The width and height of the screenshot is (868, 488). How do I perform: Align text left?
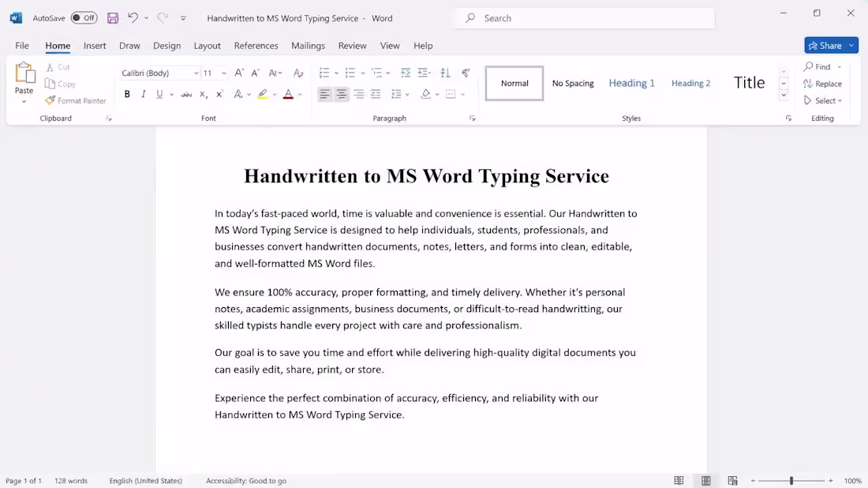coord(324,94)
